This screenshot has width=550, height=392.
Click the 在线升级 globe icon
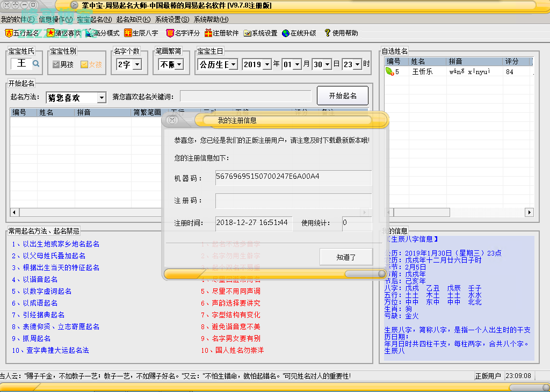(x=286, y=33)
